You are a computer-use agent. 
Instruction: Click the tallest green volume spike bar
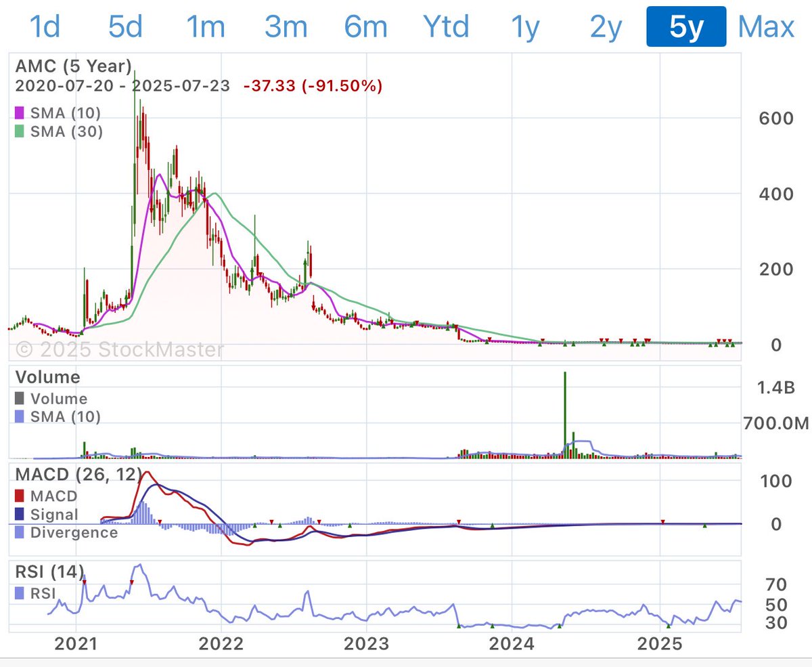(x=564, y=414)
